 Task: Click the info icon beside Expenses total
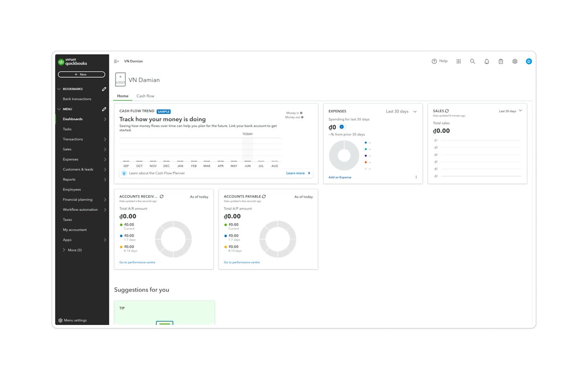[341, 127]
